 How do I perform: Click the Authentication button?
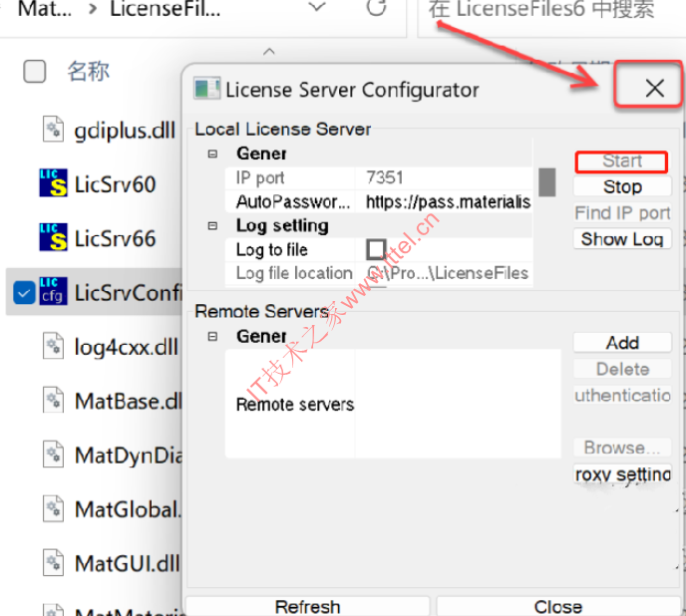pyautogui.click(x=622, y=395)
